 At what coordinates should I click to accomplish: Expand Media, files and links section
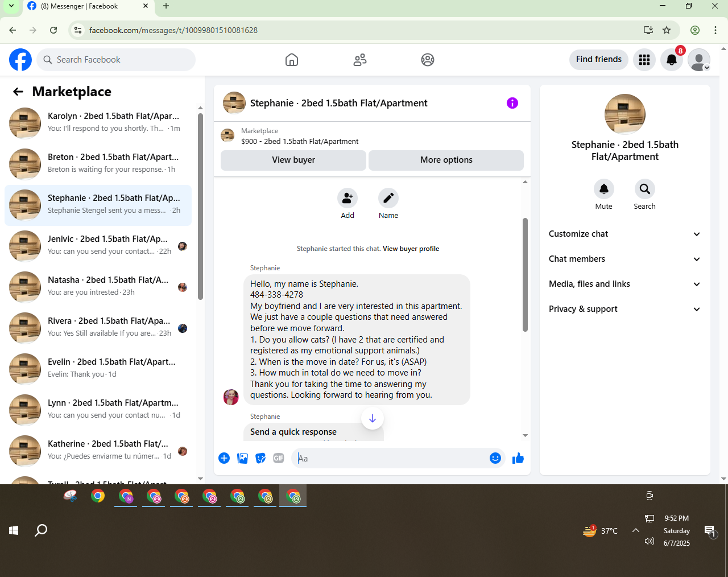coord(625,284)
